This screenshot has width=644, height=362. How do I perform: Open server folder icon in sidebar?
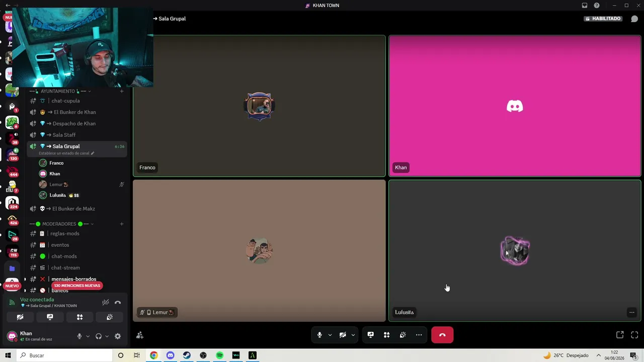coord(12,268)
